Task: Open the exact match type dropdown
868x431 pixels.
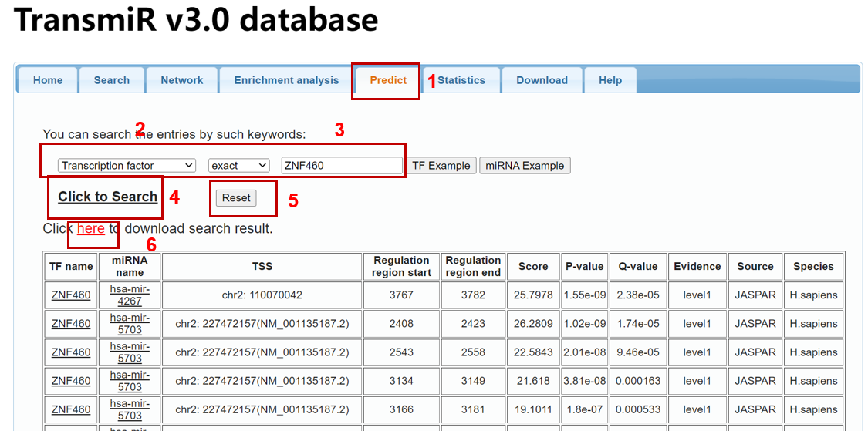Action: [239, 166]
